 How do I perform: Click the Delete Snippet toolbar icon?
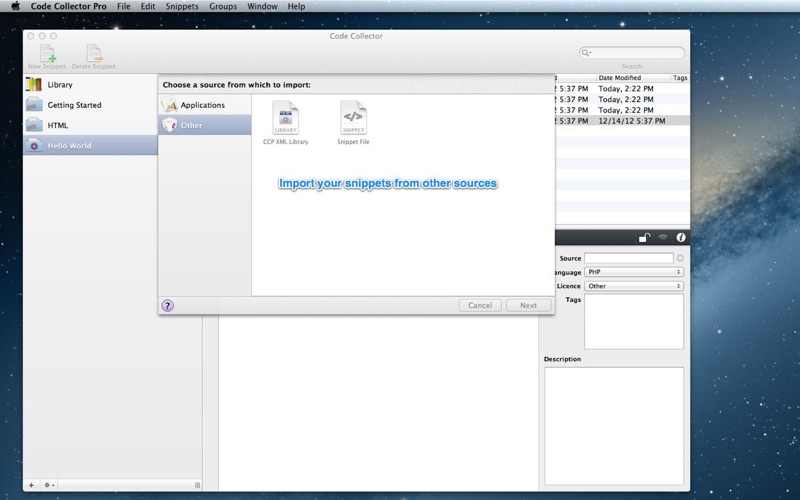(x=93, y=54)
